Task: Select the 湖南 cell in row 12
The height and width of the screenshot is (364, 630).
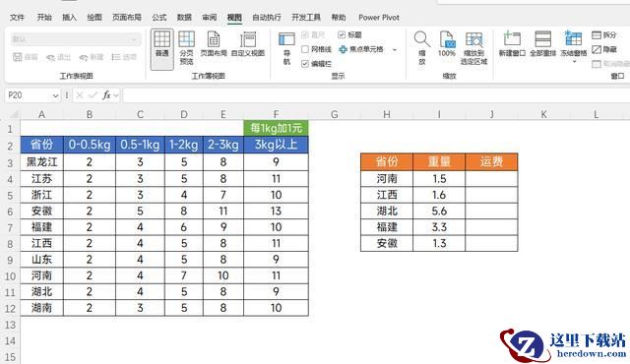Action: (x=41, y=308)
